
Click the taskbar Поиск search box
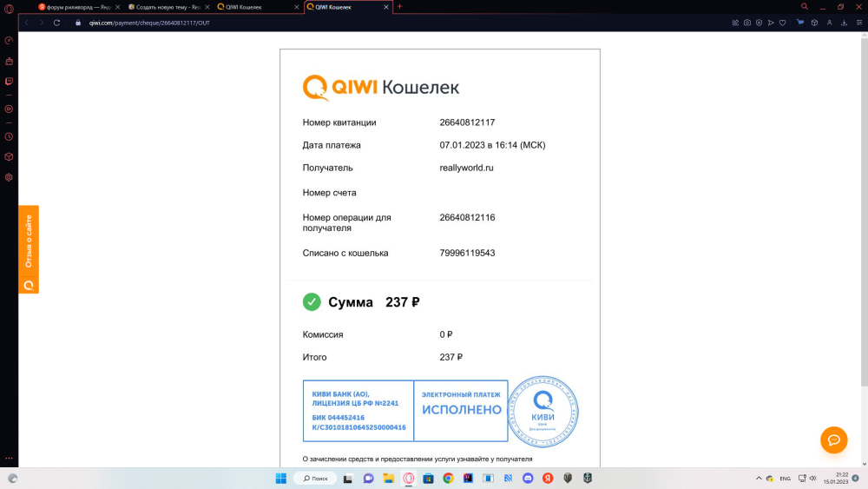coord(315,479)
